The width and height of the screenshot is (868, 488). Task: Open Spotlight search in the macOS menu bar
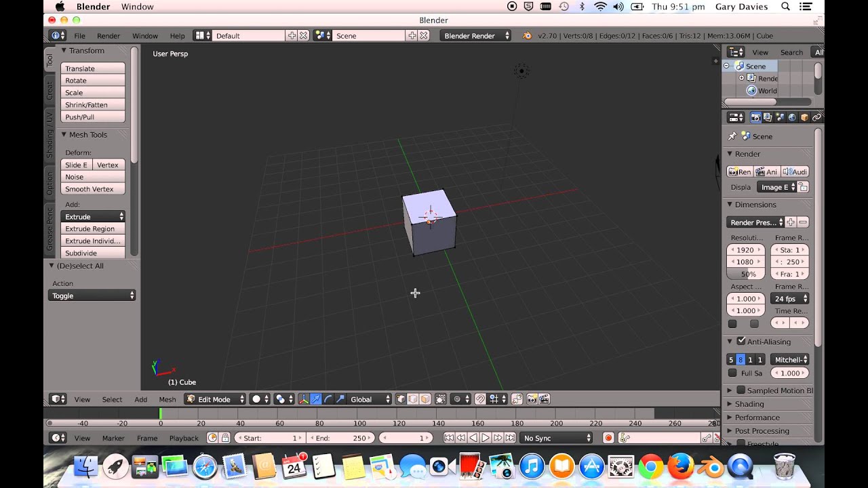click(x=785, y=6)
